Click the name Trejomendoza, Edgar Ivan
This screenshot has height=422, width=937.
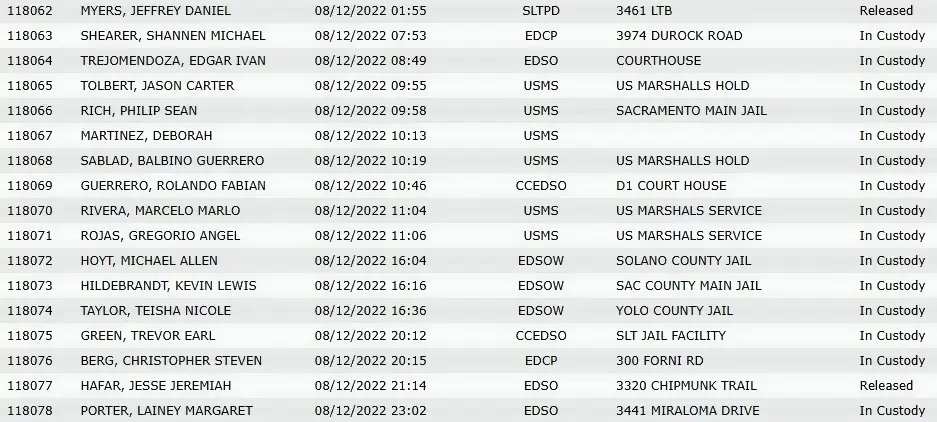[x=173, y=61]
